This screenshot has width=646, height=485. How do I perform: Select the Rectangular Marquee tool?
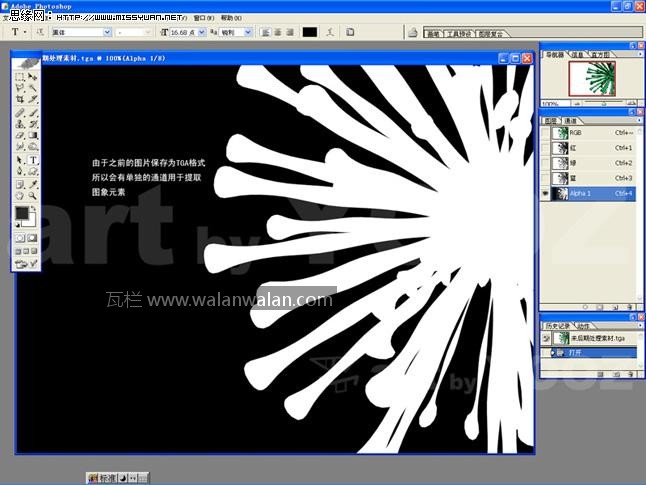point(20,76)
